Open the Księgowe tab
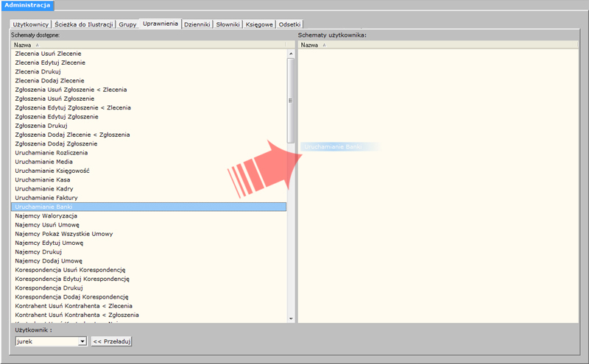589x364 pixels. coord(259,24)
